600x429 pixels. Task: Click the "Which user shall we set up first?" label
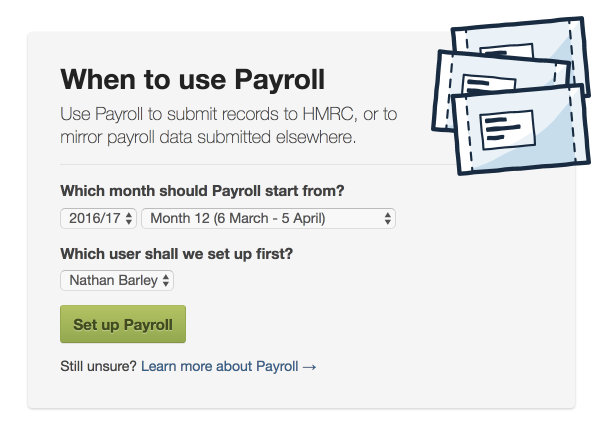click(x=176, y=254)
